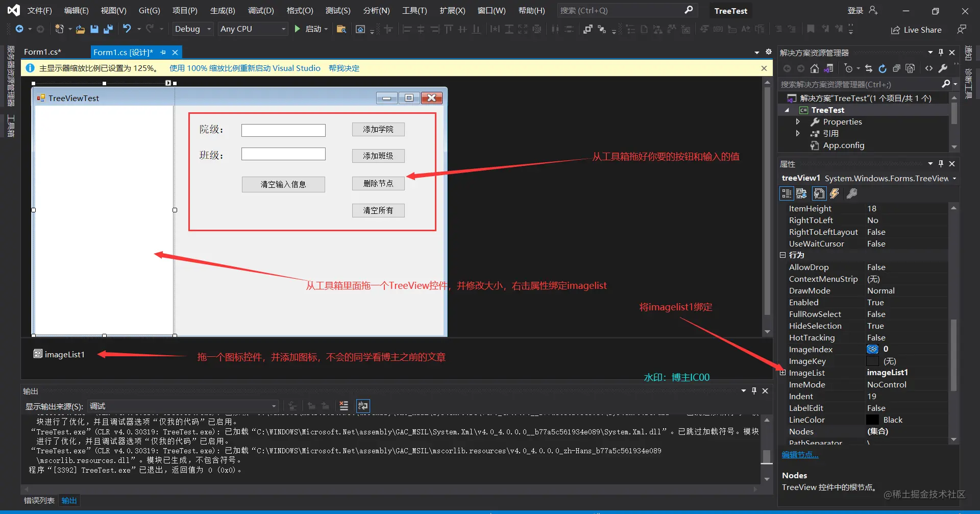Click the 院级 text input box
Viewport: 980px width, 514px height.
283,130
